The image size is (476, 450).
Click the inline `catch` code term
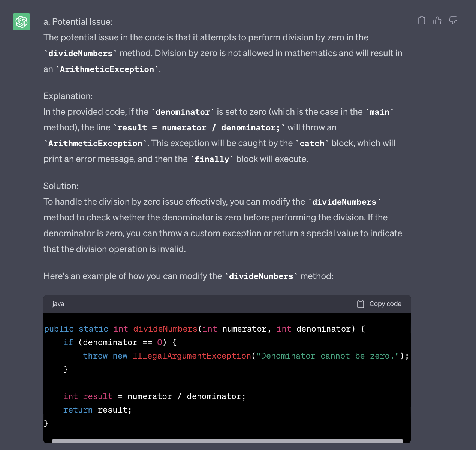312,144
